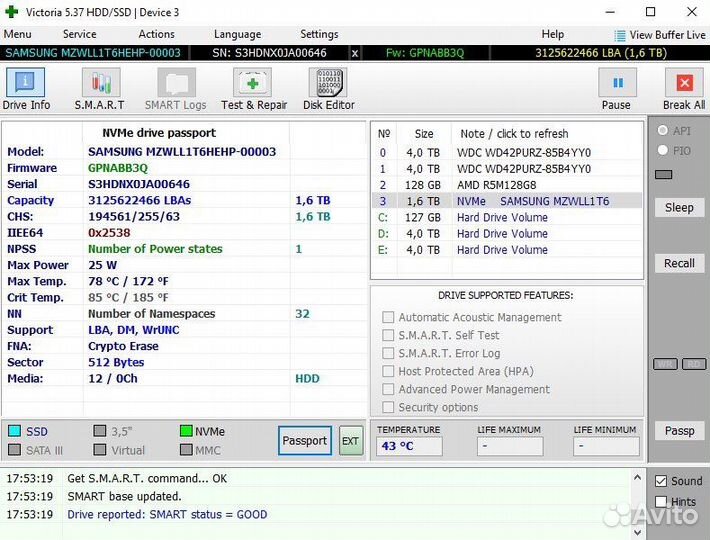Click the cyan SSD indicator square

[x=14, y=431]
